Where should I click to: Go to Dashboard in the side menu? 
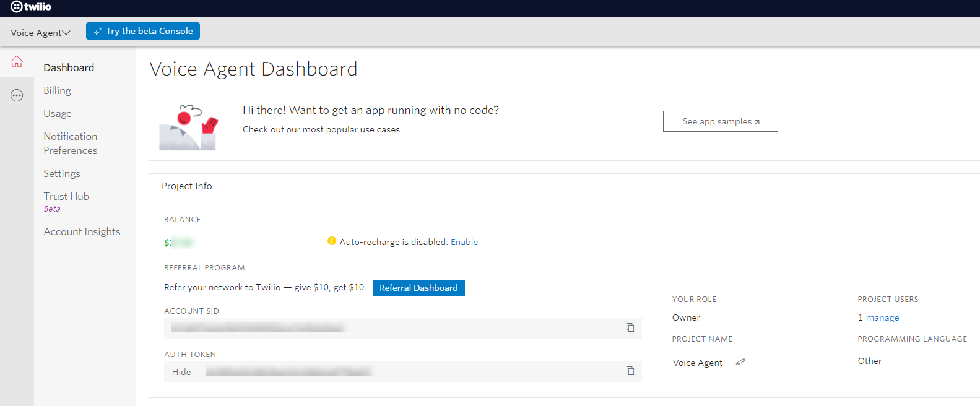point(69,67)
